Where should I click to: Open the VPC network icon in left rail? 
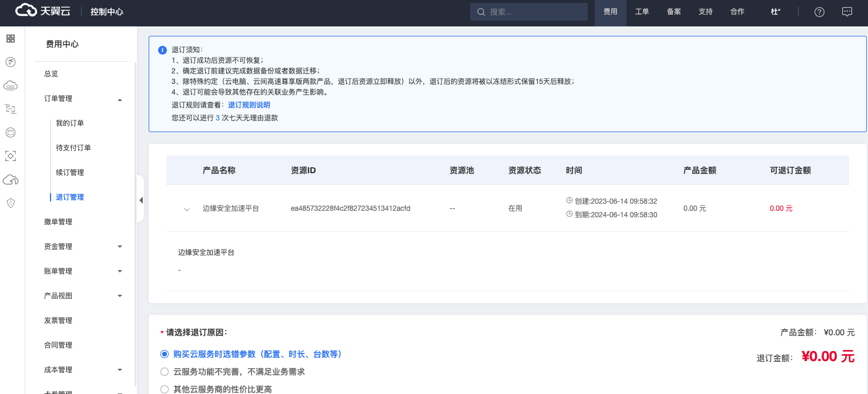(x=11, y=109)
